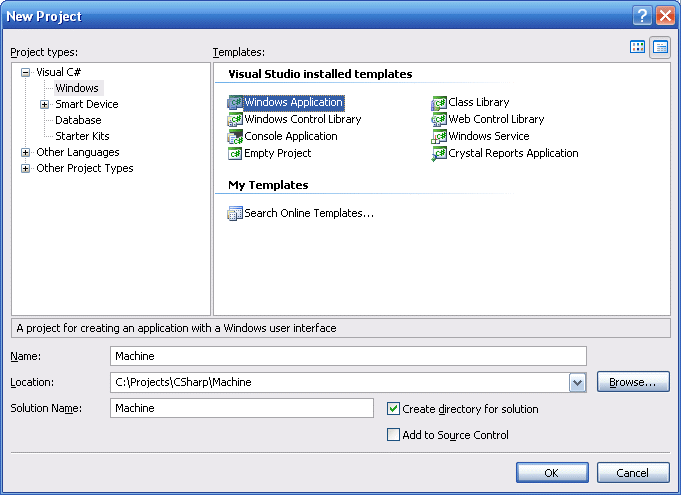
Task: Pick the Windows Service template icon
Action: (x=439, y=137)
